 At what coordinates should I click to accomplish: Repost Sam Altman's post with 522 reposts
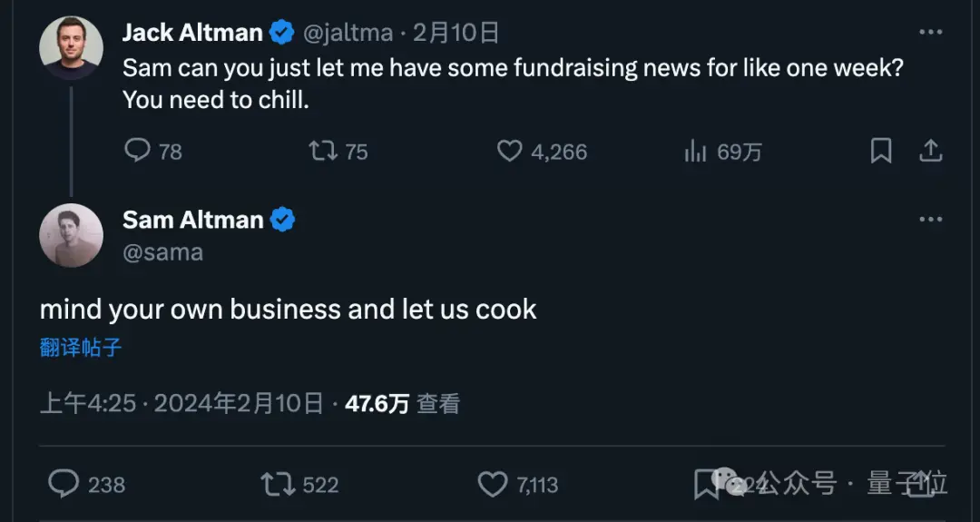click(278, 484)
